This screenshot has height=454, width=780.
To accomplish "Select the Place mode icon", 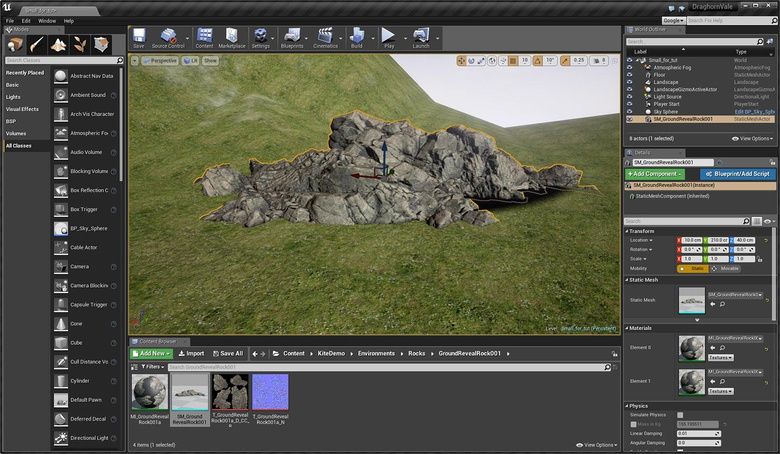I will (x=15, y=45).
